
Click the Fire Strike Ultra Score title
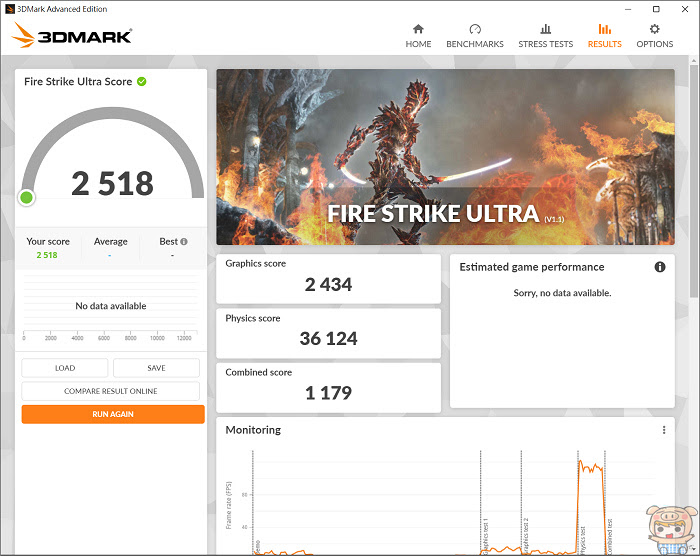pyautogui.click(x=78, y=81)
